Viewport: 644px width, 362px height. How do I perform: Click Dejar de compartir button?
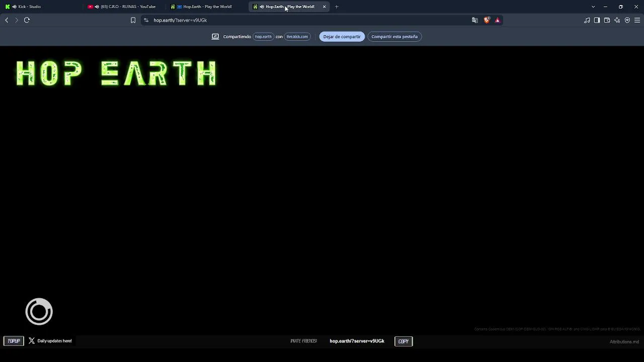pos(342,36)
